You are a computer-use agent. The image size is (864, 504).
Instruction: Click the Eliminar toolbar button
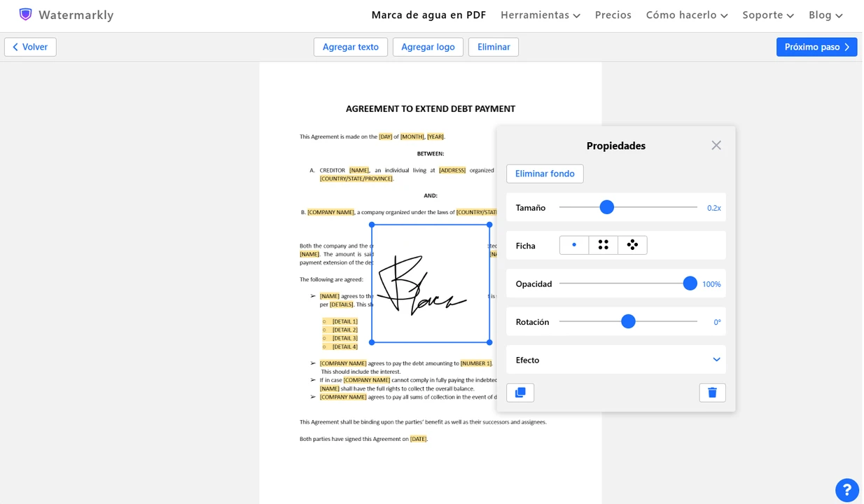[x=494, y=47]
